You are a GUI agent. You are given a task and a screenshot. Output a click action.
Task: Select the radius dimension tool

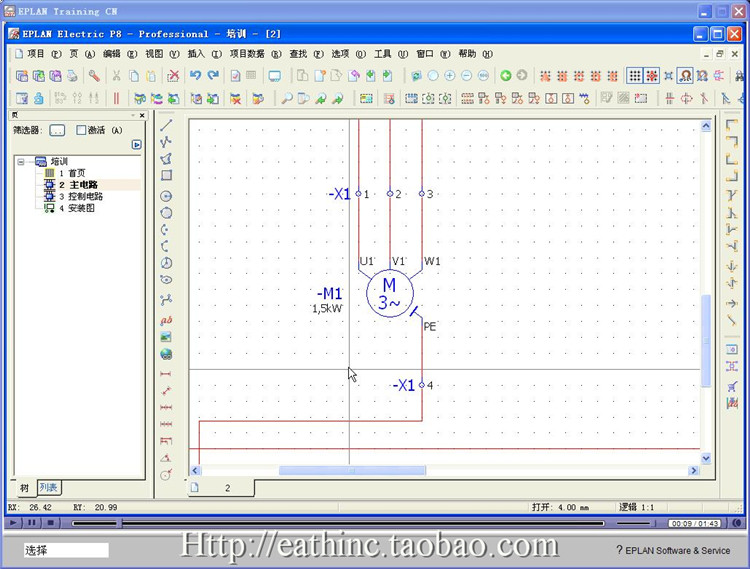[x=166, y=474]
